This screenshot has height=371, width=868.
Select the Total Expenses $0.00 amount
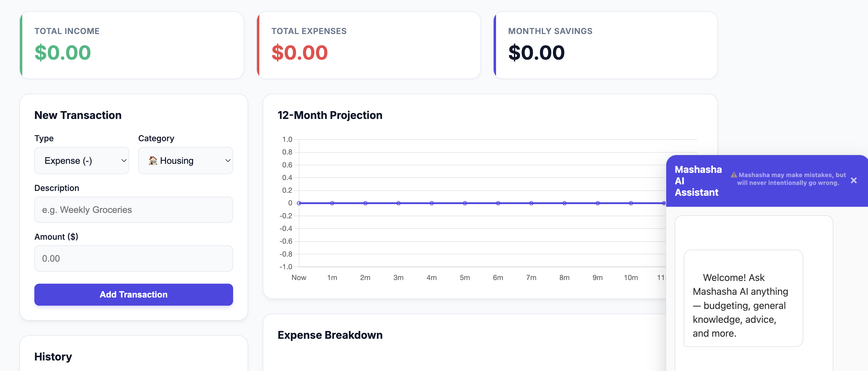[x=300, y=53]
